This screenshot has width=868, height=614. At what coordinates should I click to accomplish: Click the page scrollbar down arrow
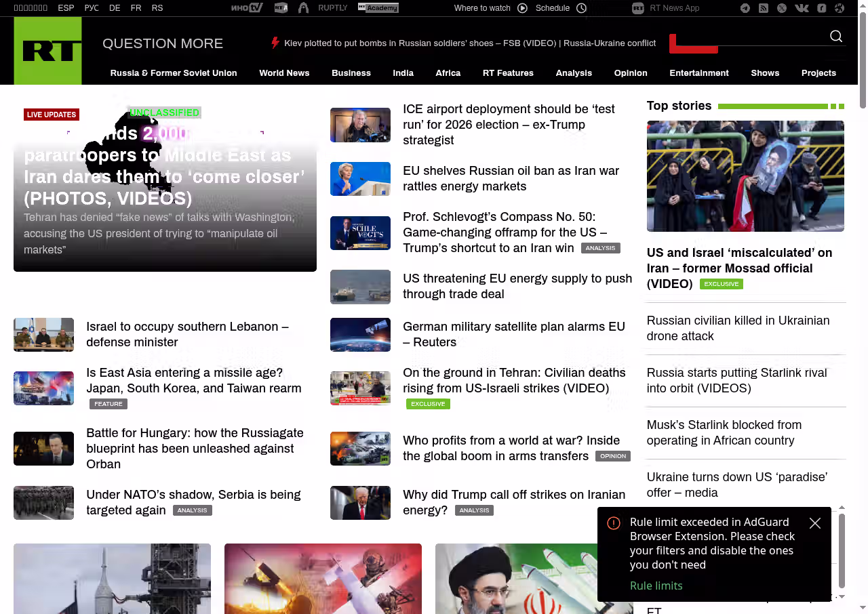tap(863, 608)
